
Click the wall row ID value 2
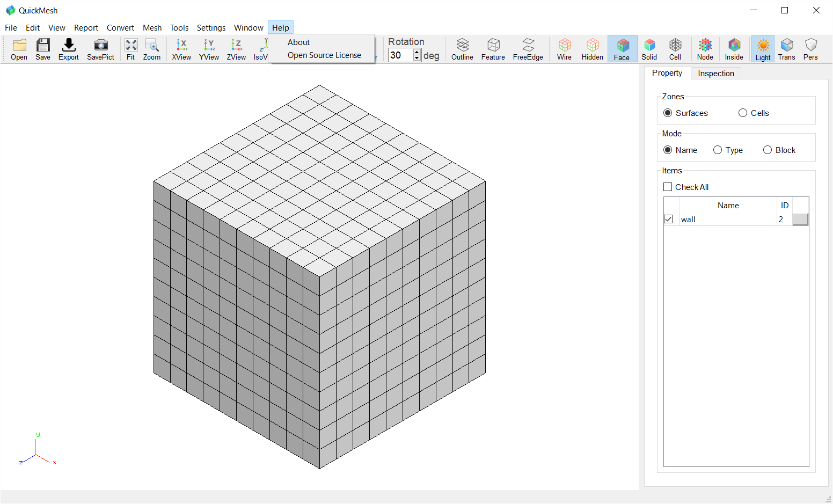coord(781,220)
